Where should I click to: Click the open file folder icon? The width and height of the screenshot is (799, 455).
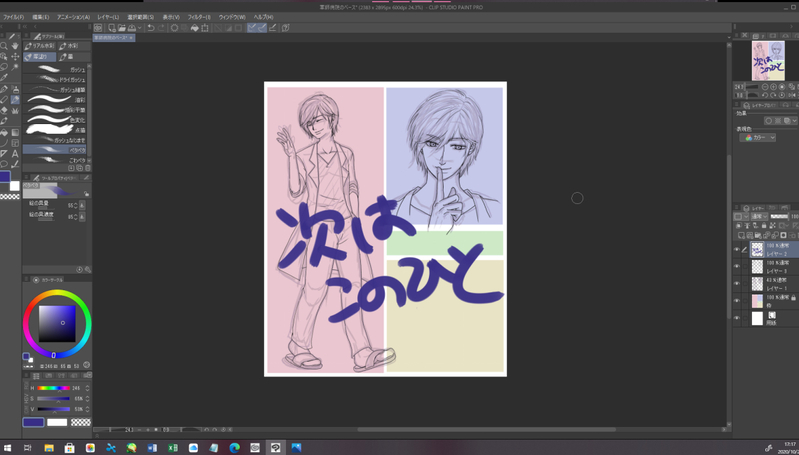(121, 28)
